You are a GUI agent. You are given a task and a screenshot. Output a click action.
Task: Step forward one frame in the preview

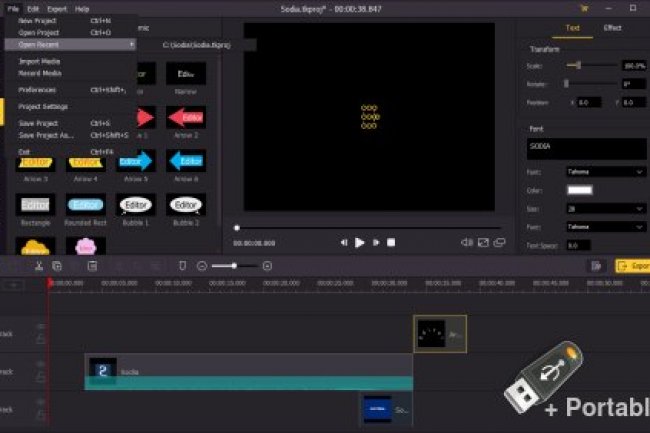pyautogui.click(x=376, y=242)
